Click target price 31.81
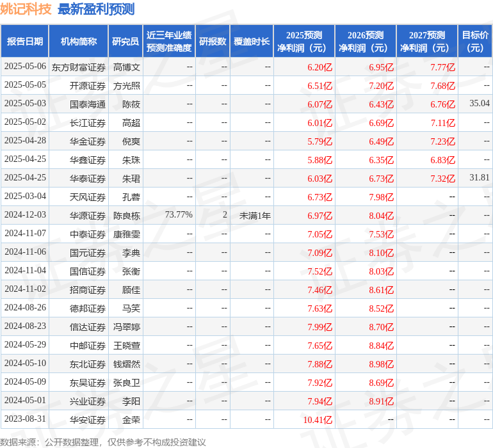The height and width of the screenshot is (448, 493). [480, 177]
